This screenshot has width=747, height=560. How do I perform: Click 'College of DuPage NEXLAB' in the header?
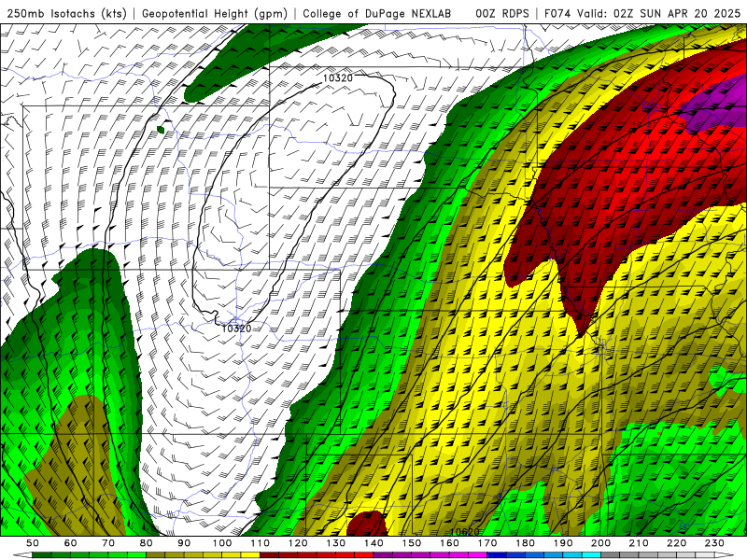377,13
